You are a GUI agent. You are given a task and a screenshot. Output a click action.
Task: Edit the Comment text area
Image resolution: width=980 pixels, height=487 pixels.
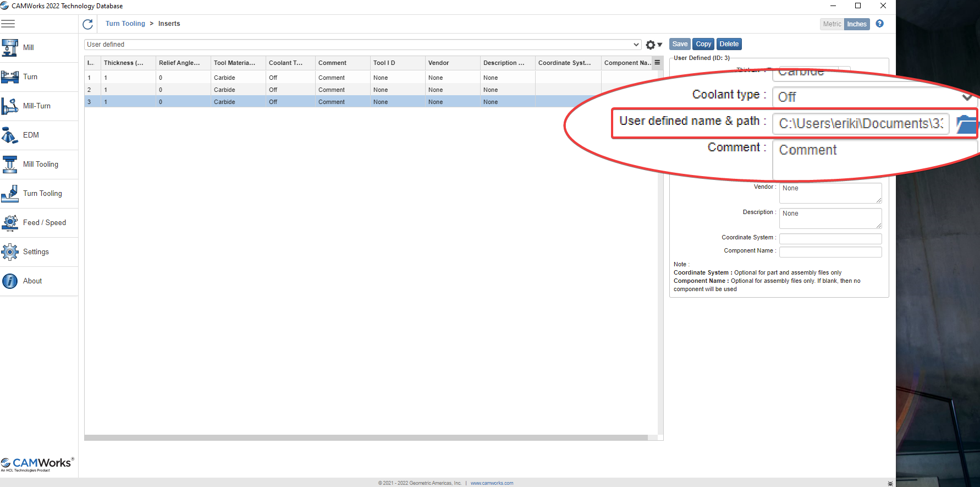tap(874, 160)
